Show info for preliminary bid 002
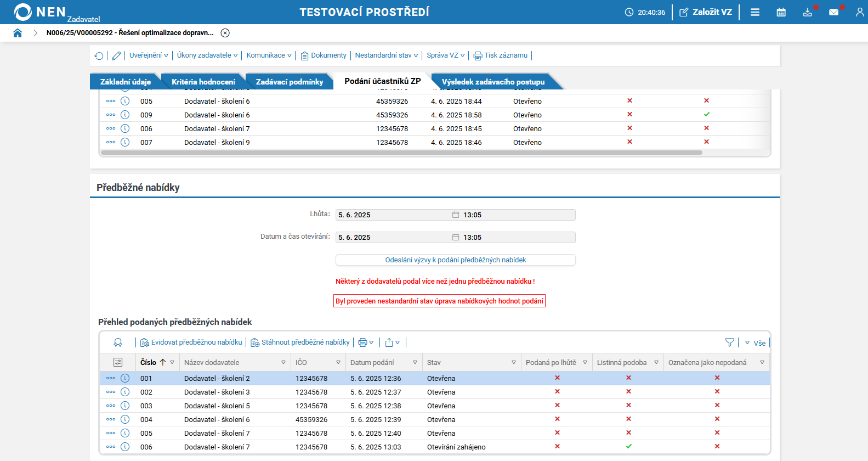The width and height of the screenshot is (868, 461). pos(125,392)
